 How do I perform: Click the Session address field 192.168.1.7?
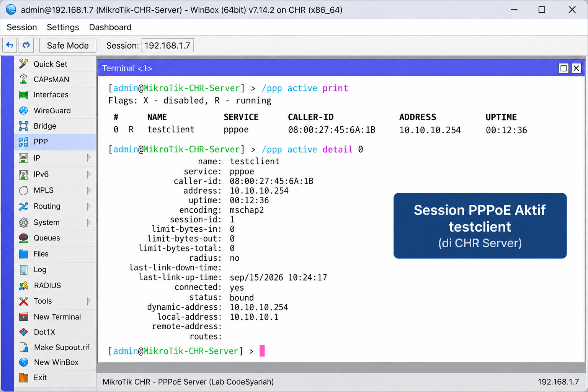coord(168,46)
